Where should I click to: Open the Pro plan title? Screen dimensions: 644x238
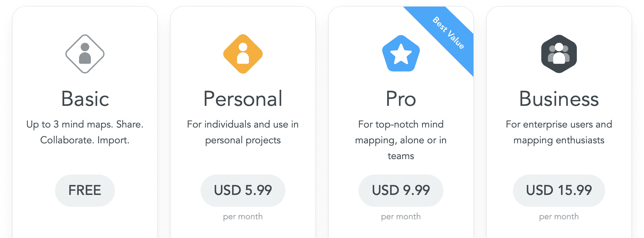(x=401, y=99)
